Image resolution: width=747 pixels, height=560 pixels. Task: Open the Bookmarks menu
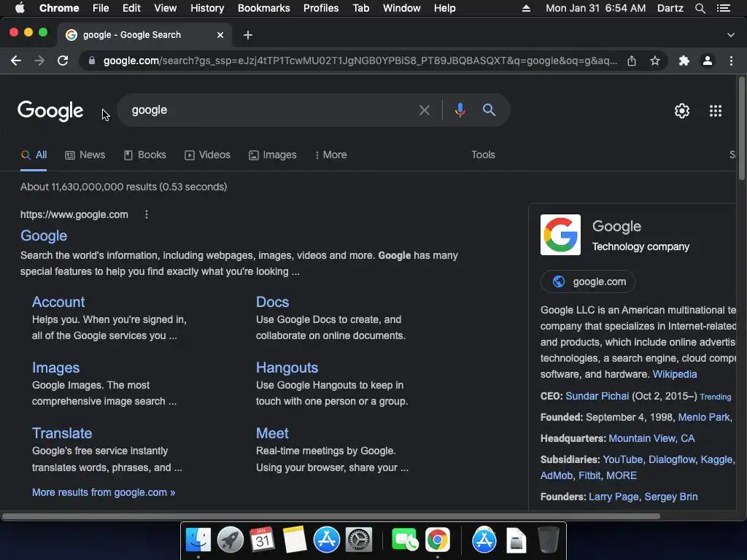click(x=263, y=8)
